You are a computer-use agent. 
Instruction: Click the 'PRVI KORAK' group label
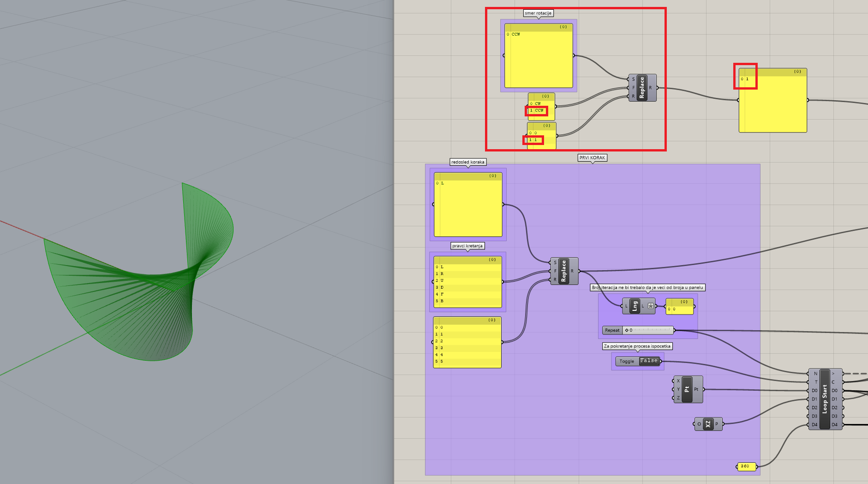coord(592,158)
